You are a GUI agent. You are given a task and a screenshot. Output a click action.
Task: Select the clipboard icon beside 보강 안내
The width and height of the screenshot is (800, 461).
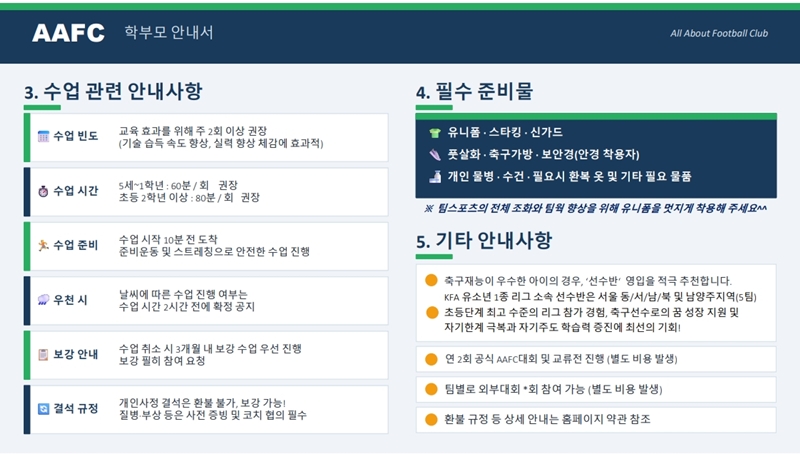click(43, 355)
